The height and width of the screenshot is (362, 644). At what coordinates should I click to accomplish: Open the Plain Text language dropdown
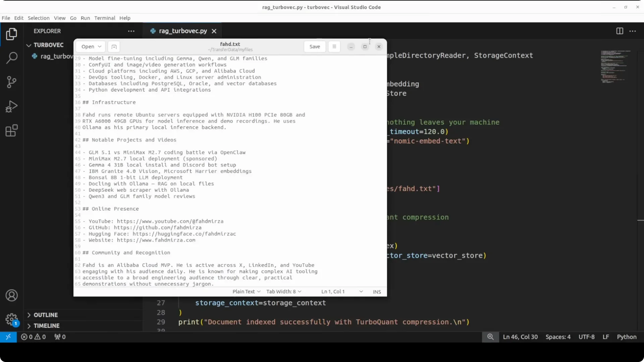point(247,292)
